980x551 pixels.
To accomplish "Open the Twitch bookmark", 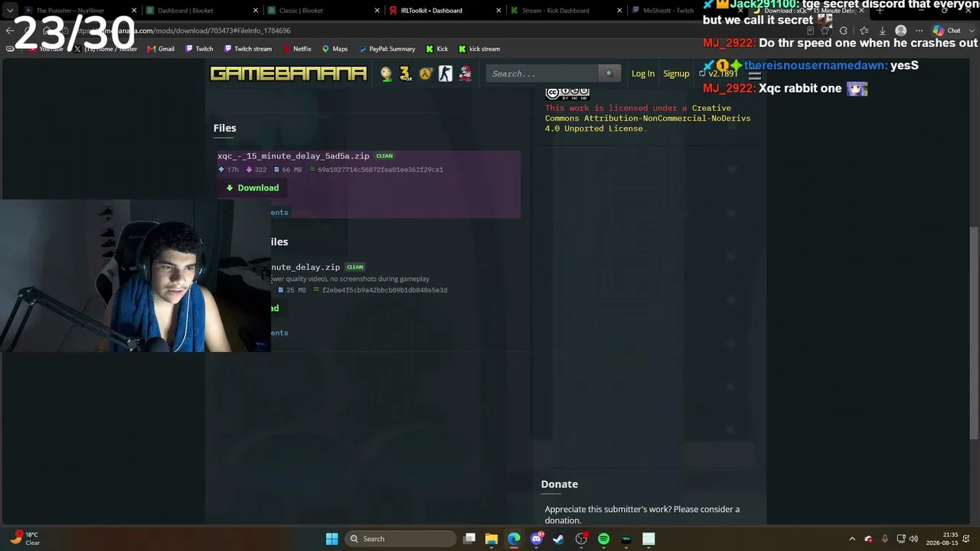I will click(x=198, y=49).
